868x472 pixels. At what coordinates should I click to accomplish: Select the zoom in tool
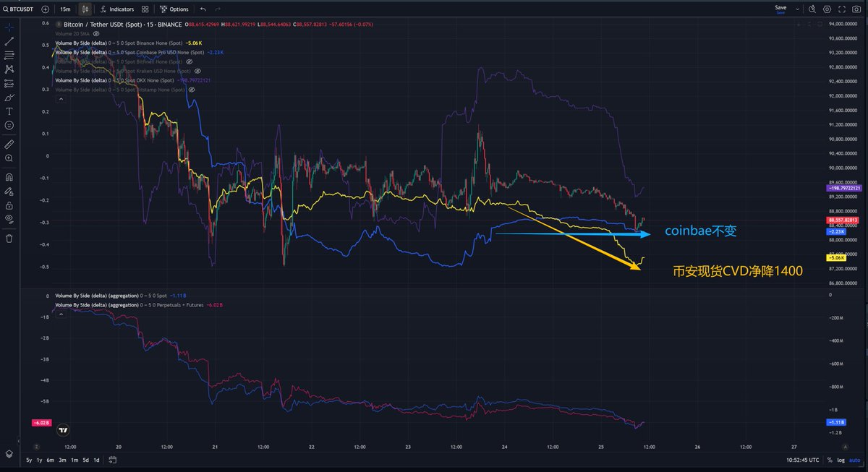click(9, 158)
